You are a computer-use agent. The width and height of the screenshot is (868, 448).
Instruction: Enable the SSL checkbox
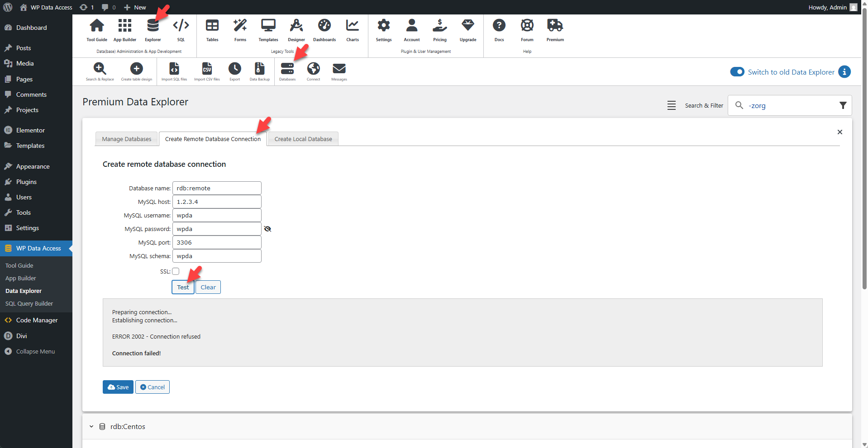pyautogui.click(x=176, y=271)
